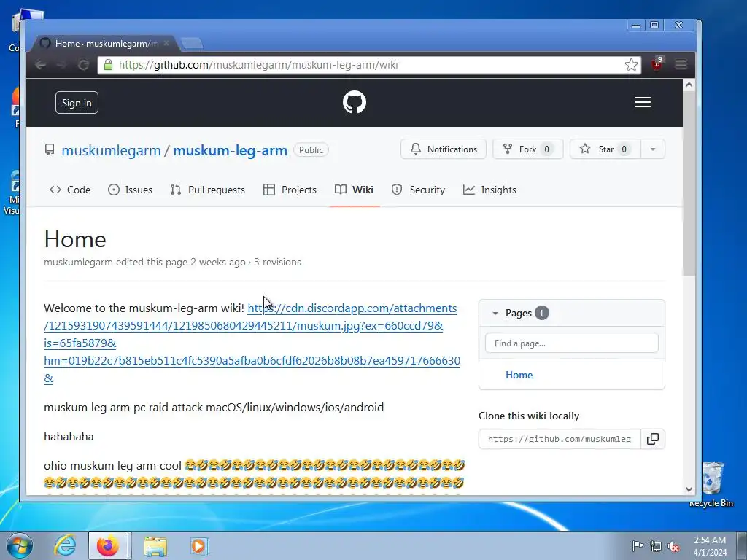Copy the wiki clone URL

[653, 438]
